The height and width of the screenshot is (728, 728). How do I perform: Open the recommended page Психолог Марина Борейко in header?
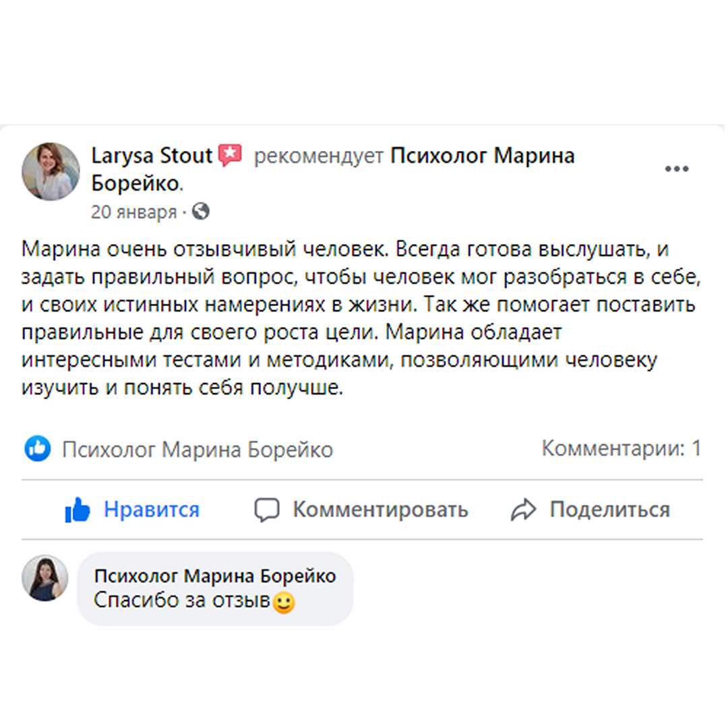tap(483, 156)
